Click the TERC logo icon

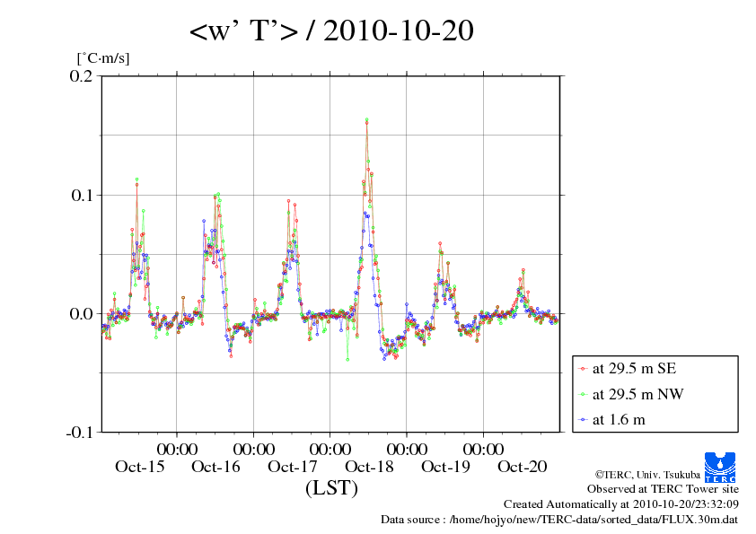720,467
